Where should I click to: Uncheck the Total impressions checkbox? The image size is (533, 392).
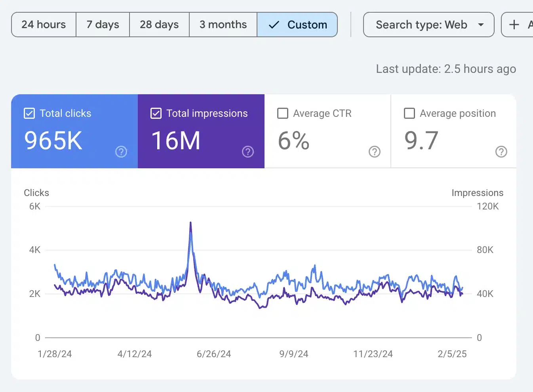point(156,113)
